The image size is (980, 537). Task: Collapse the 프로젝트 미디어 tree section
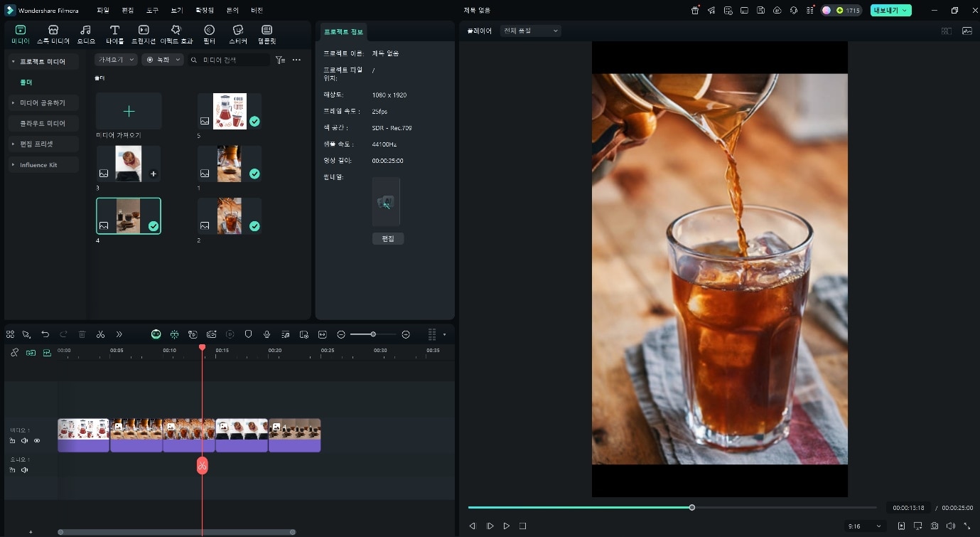13,62
